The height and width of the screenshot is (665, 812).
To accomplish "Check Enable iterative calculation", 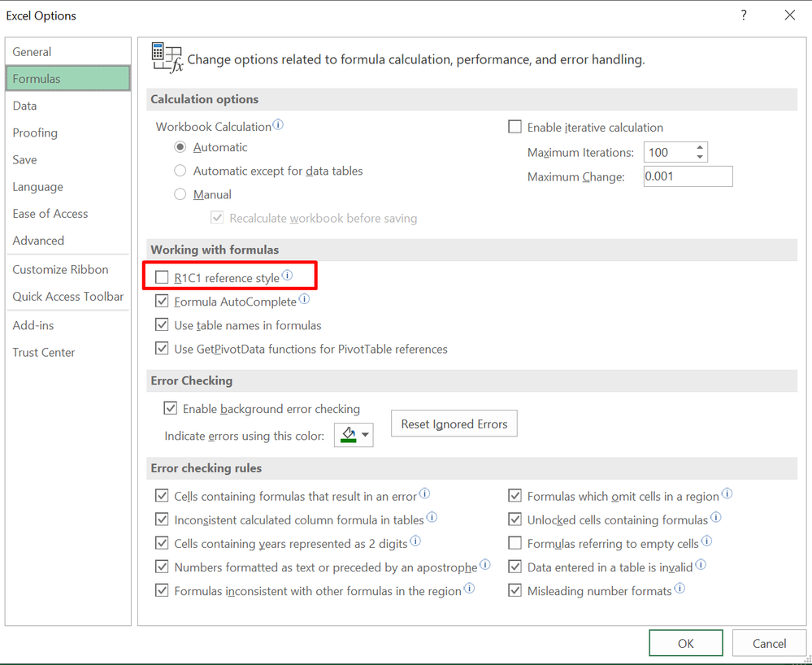I will [x=515, y=127].
